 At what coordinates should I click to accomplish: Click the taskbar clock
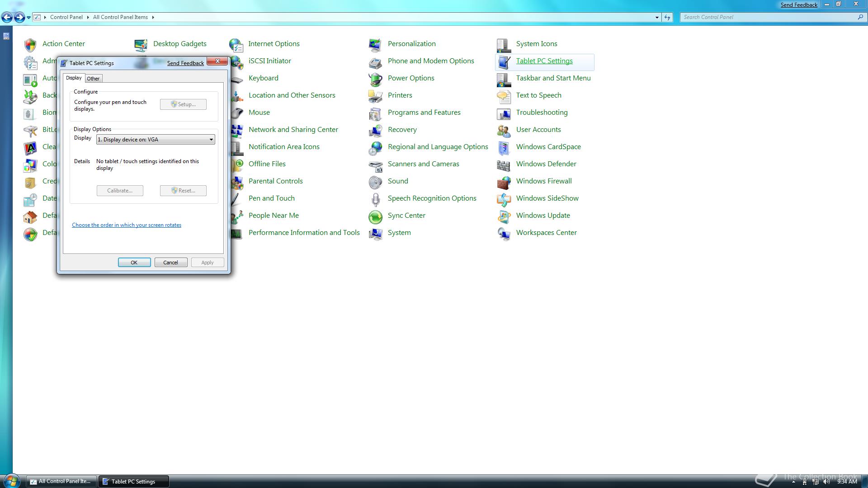(x=847, y=482)
